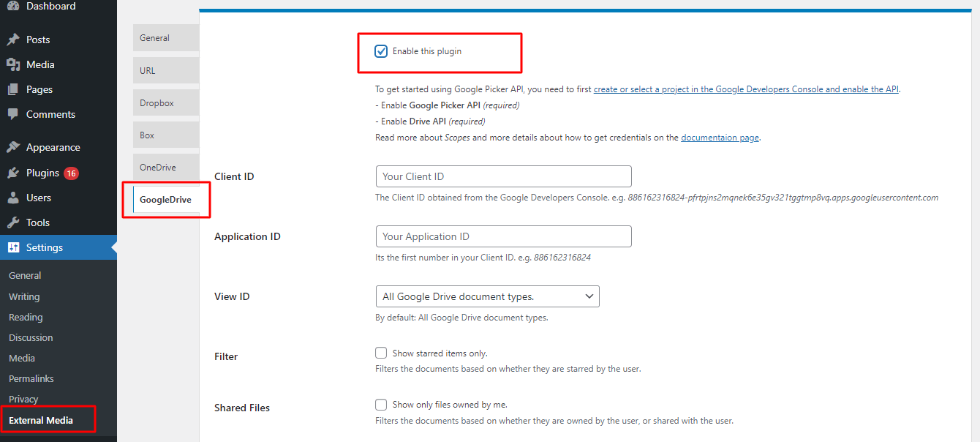Image resolution: width=980 pixels, height=442 pixels.
Task: Click the Dashboard gauge icon
Action: click(13, 6)
